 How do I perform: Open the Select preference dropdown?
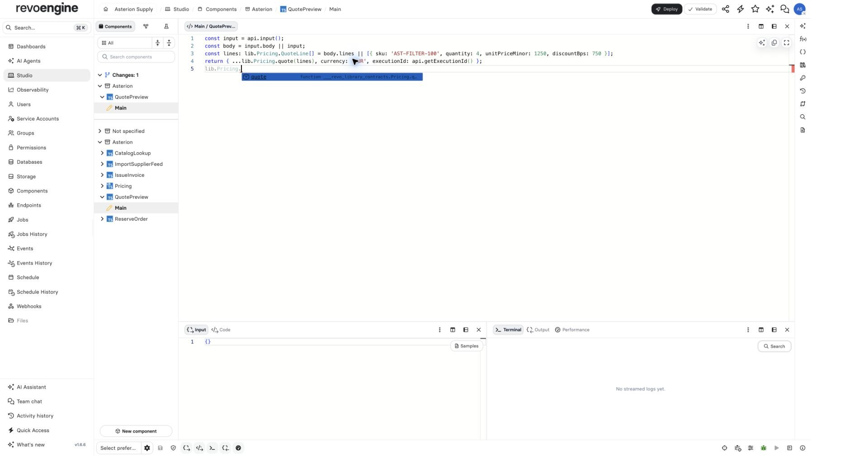coord(118,448)
